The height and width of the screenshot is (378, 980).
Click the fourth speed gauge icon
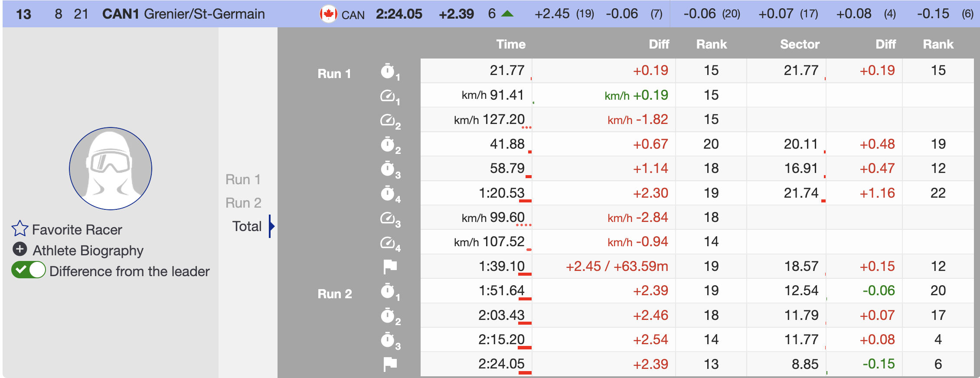[388, 242]
